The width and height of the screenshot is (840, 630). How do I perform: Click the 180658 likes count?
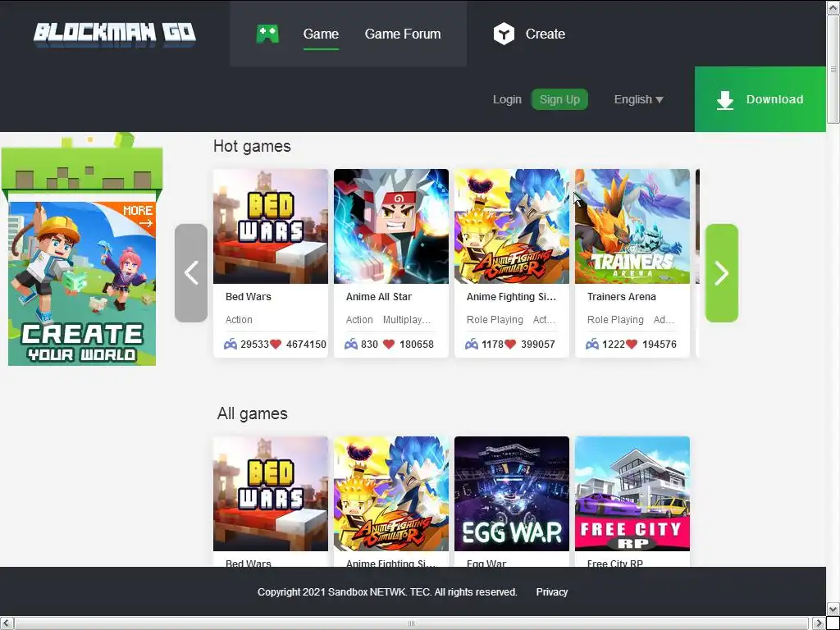[x=416, y=344]
